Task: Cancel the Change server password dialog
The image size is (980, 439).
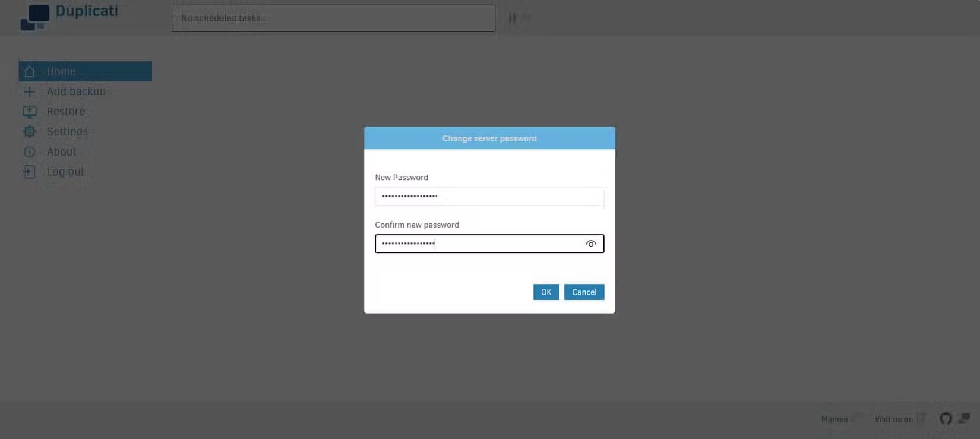Action: point(584,292)
